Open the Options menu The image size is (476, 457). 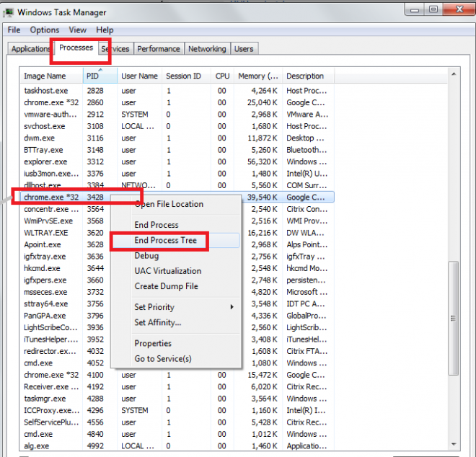(x=45, y=30)
